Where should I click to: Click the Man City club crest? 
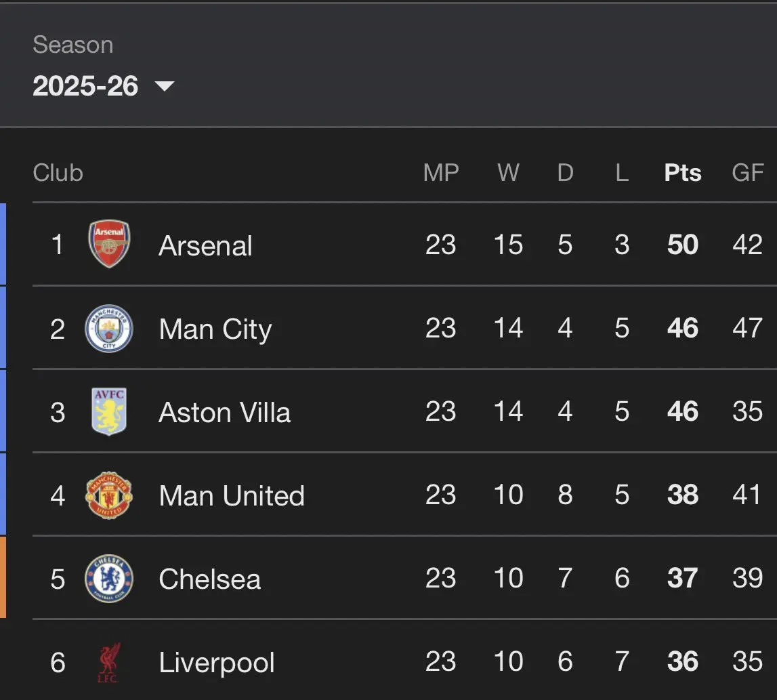pyautogui.click(x=109, y=329)
